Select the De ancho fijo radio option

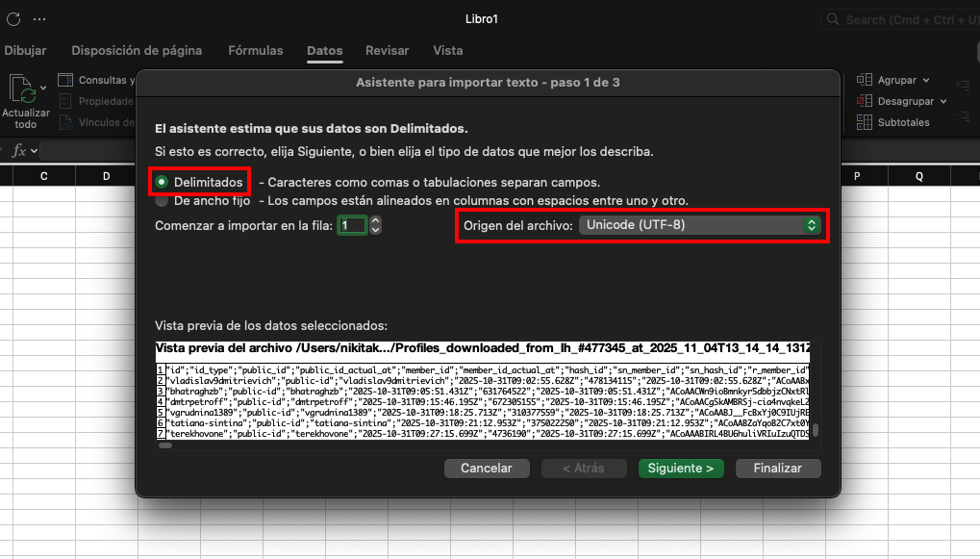pyautogui.click(x=162, y=201)
